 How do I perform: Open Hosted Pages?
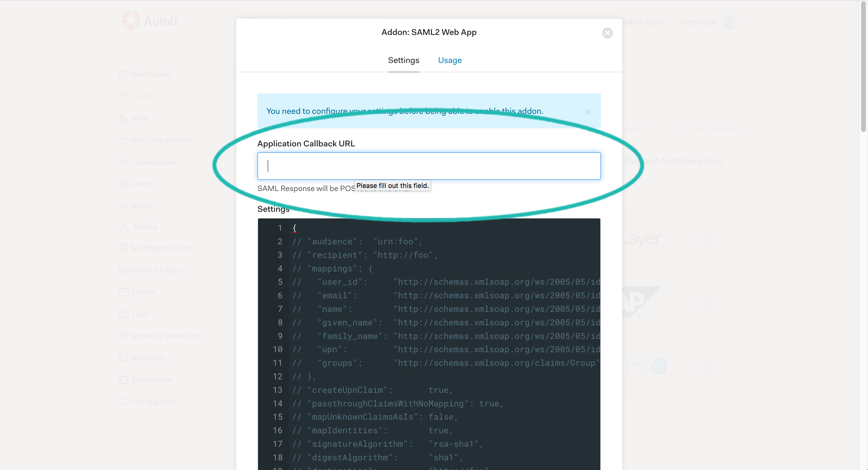coord(156,270)
